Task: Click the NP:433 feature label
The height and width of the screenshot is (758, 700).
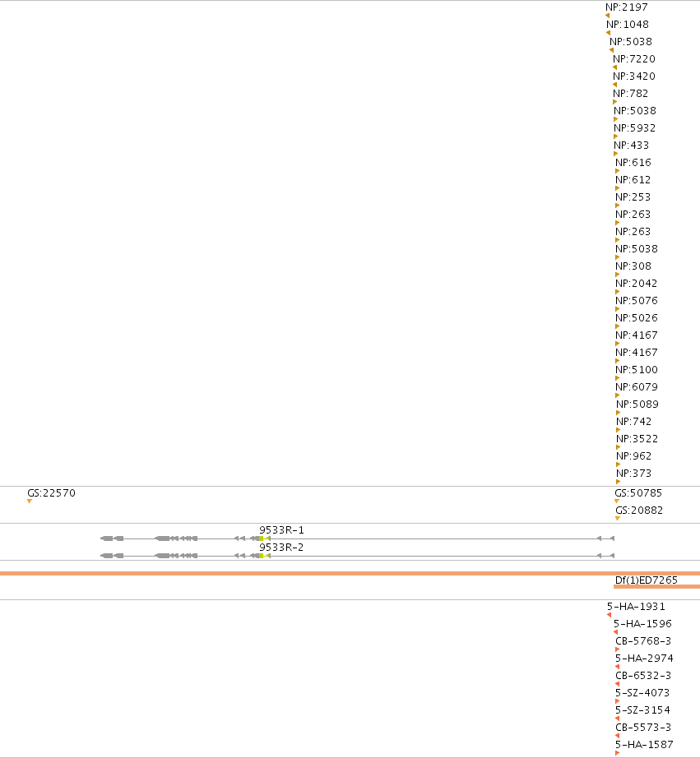Action: (x=631, y=146)
